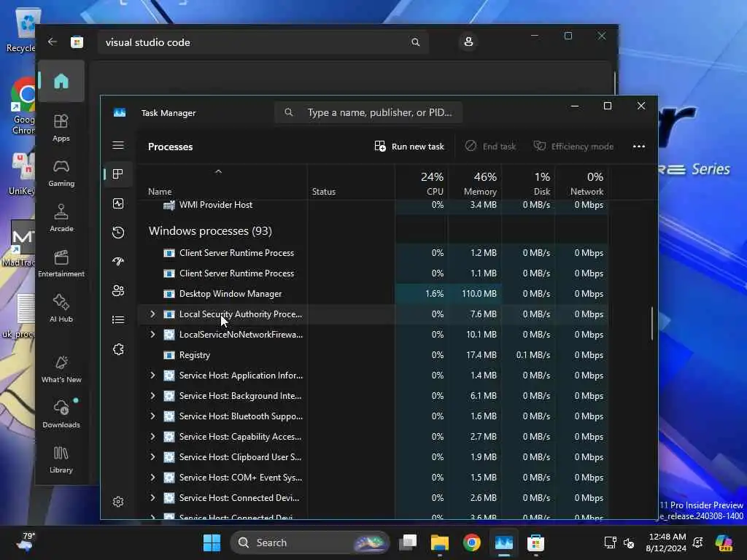Viewport: 747px width, 560px height.
Task: Expand Service Host: Application Information row
Action: tap(152, 376)
